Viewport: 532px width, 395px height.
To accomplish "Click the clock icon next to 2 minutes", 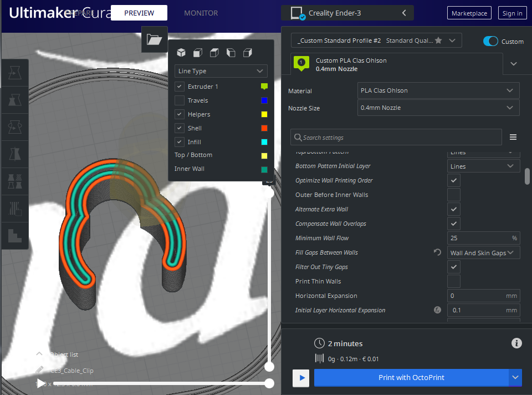I will pyautogui.click(x=319, y=343).
